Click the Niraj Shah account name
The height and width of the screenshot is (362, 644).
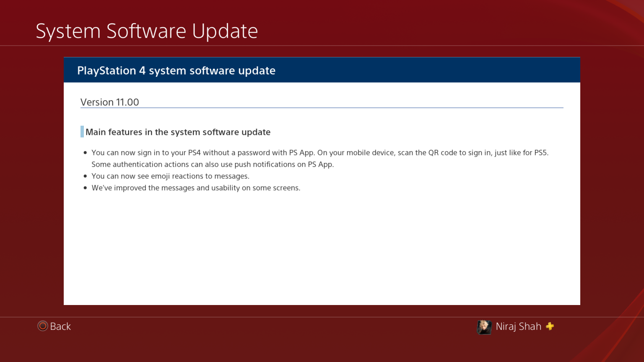tap(518, 326)
